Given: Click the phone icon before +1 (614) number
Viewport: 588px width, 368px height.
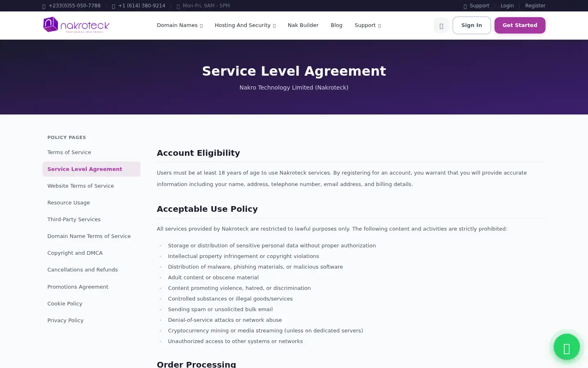Looking at the screenshot, I should click(x=114, y=6).
